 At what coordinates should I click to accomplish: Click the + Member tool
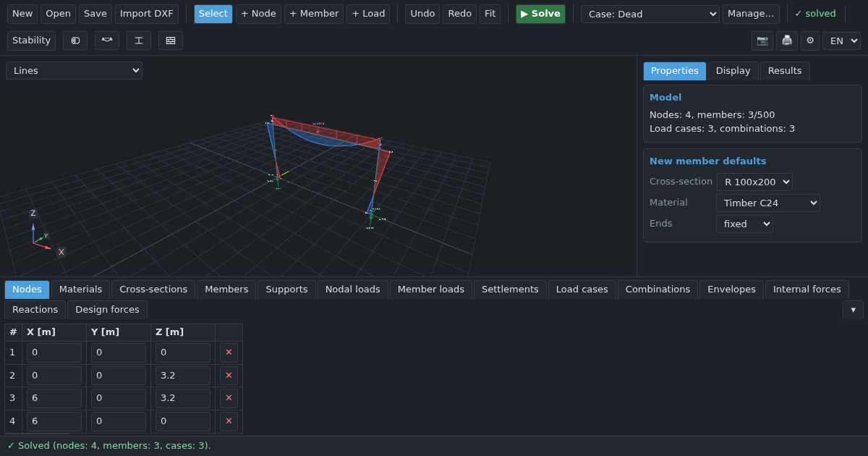tap(314, 14)
